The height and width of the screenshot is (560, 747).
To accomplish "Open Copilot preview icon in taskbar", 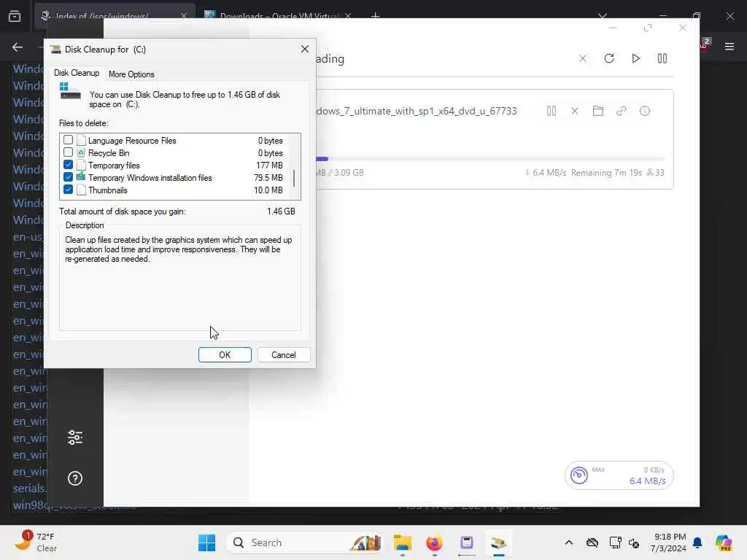I will [723, 542].
